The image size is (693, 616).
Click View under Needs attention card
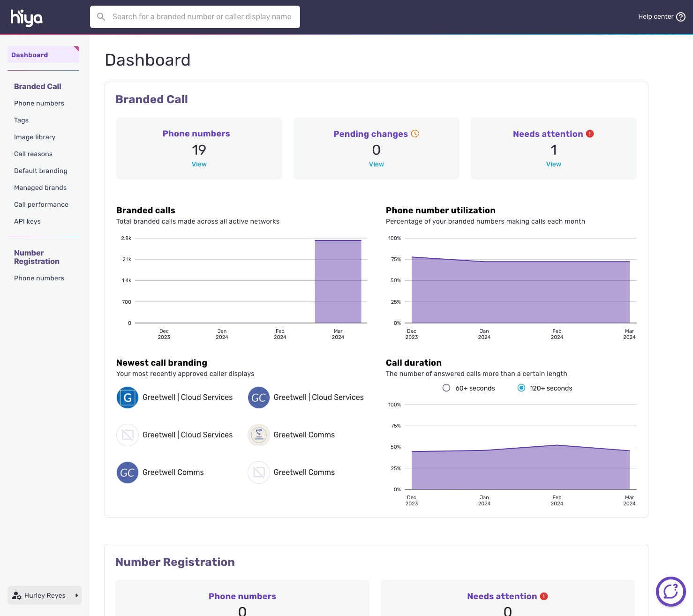pos(553,164)
